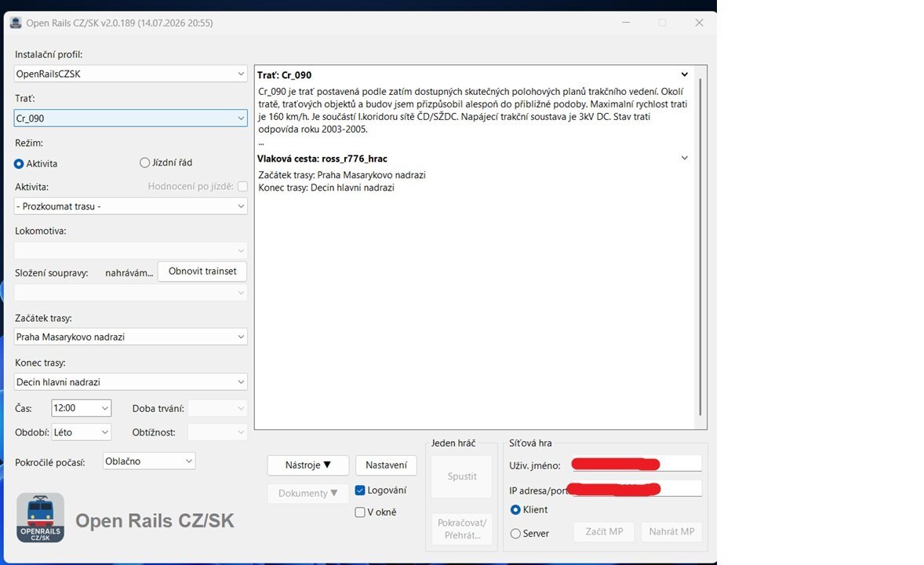Screen dimensions: 924x565
Task: Toggle the Hodnocení po jízdě checkbox
Action: 242,186
